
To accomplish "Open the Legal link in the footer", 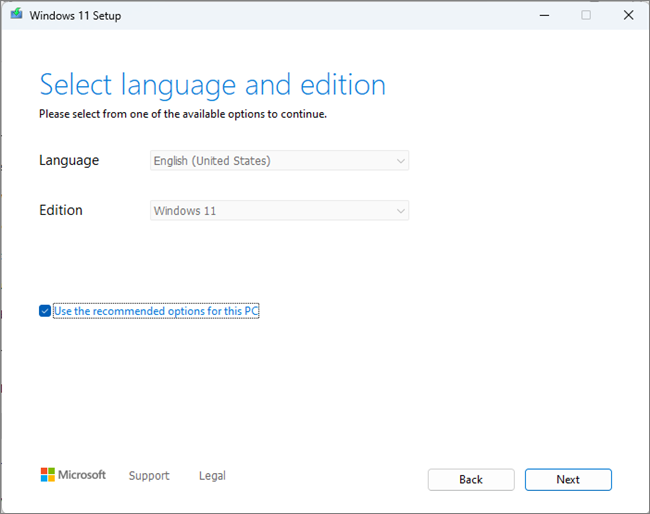I will (212, 476).
